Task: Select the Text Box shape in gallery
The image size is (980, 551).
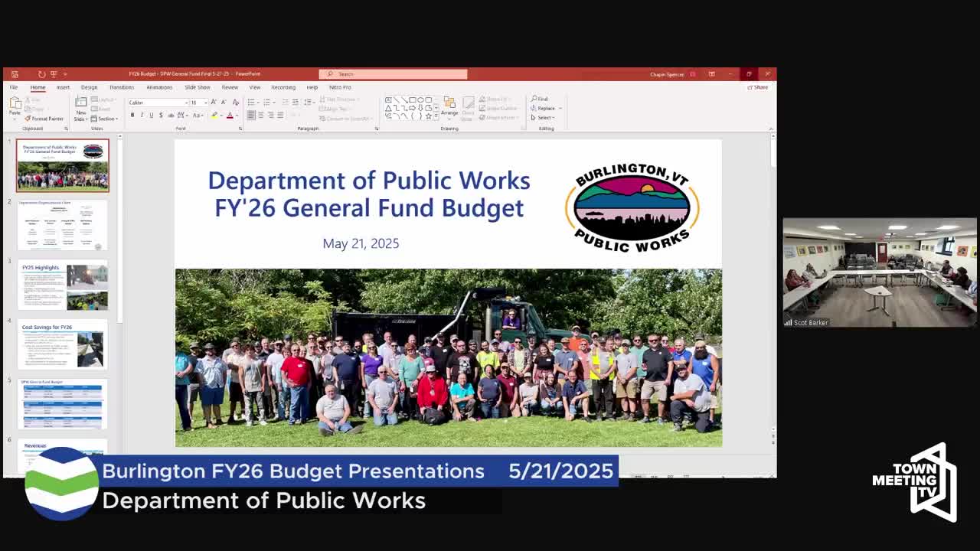Action: (389, 100)
